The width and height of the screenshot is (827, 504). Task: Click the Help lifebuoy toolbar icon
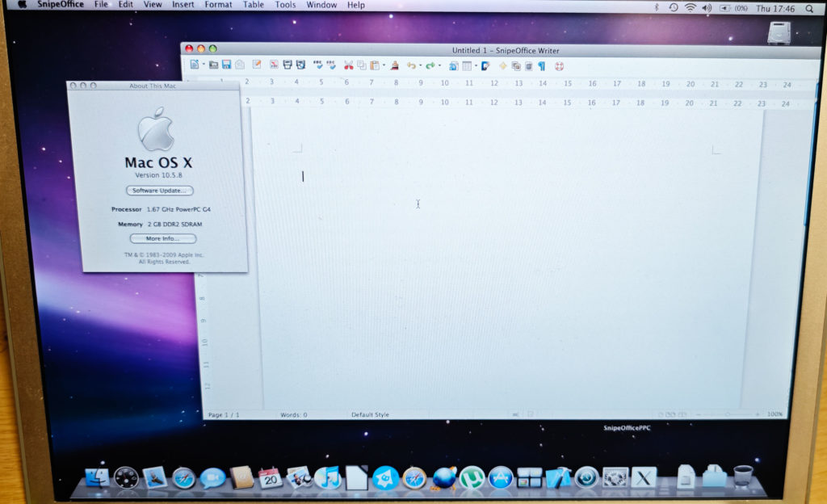[x=558, y=66]
